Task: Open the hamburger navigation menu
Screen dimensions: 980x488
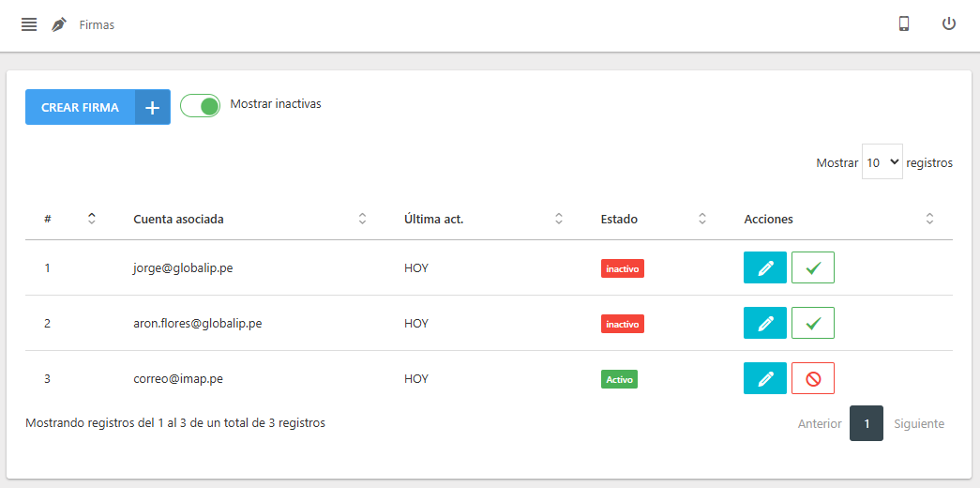Action: click(29, 24)
